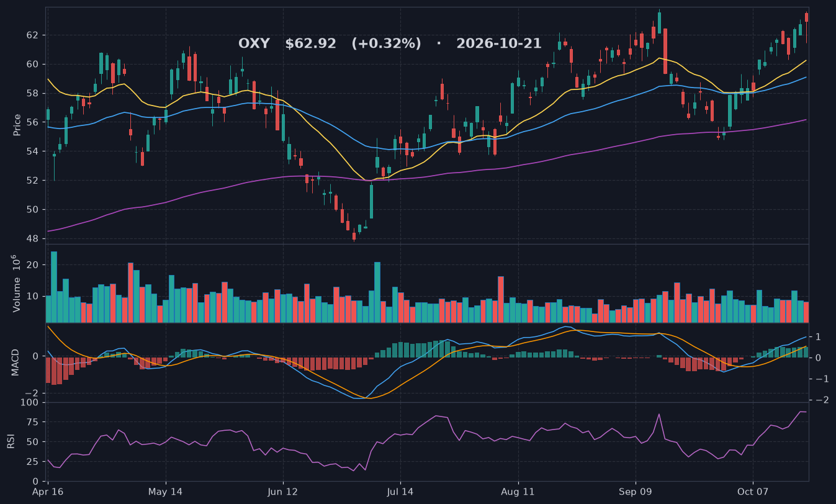Click the RSI axis label

(x=11, y=441)
